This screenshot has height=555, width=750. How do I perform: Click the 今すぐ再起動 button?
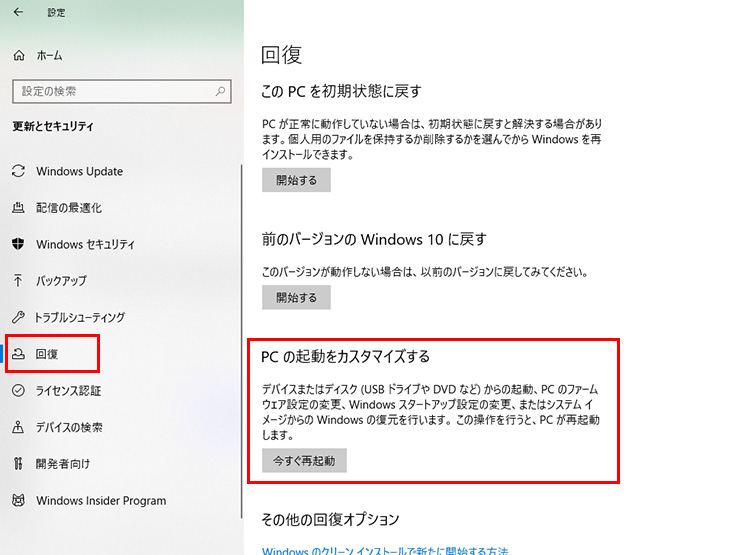pyautogui.click(x=304, y=461)
